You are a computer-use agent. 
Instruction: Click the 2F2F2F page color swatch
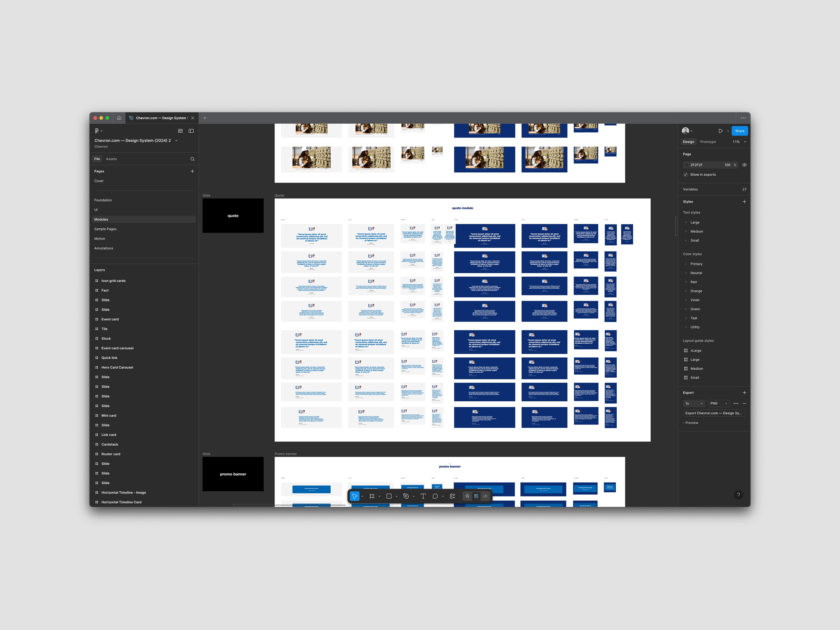click(x=687, y=165)
